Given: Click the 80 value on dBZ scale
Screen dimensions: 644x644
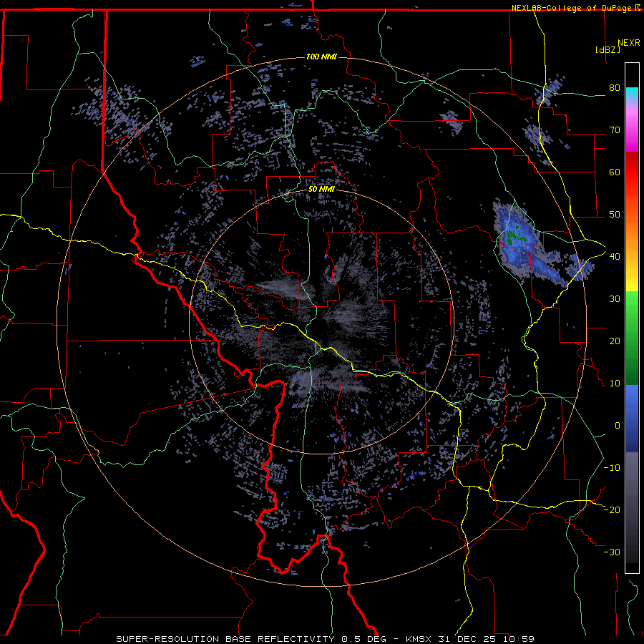Looking at the screenshot, I should 615,87.
